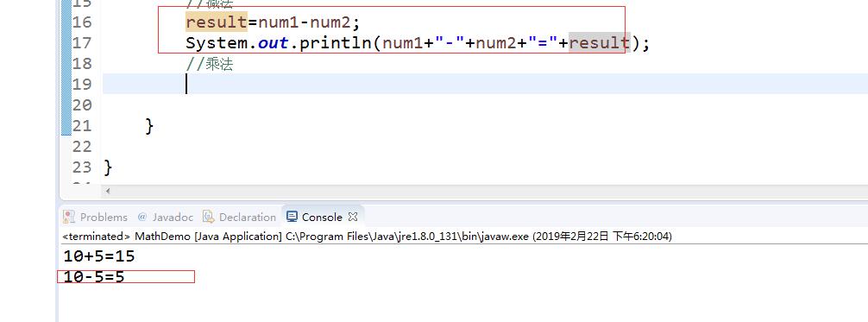Click the closing brace on line 21
This screenshot has height=322, width=868.
click(x=149, y=126)
